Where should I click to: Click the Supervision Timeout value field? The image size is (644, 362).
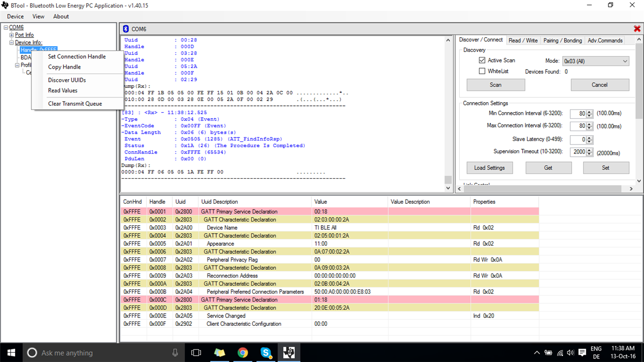click(x=579, y=152)
